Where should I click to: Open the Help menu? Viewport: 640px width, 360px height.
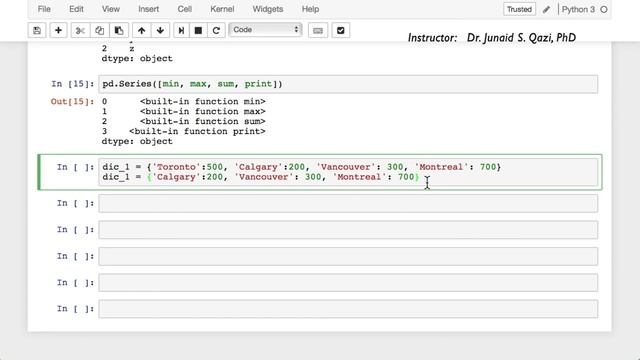click(x=310, y=9)
